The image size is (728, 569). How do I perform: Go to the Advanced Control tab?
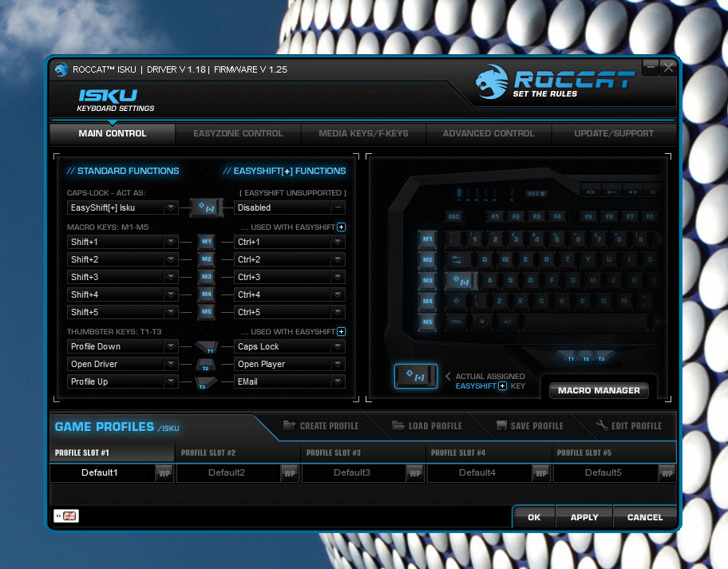click(489, 133)
